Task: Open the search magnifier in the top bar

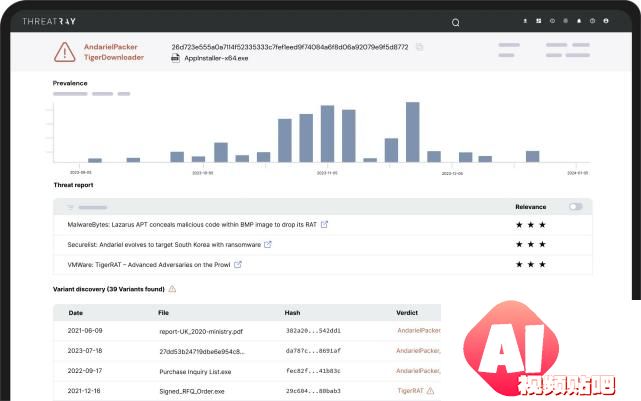Action: point(455,22)
